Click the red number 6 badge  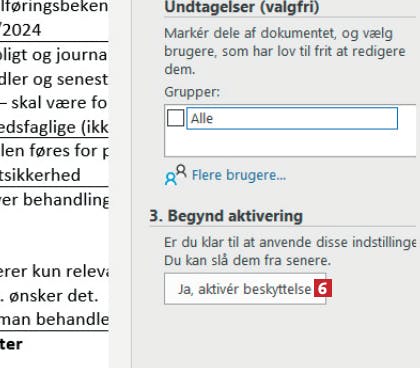point(323,289)
